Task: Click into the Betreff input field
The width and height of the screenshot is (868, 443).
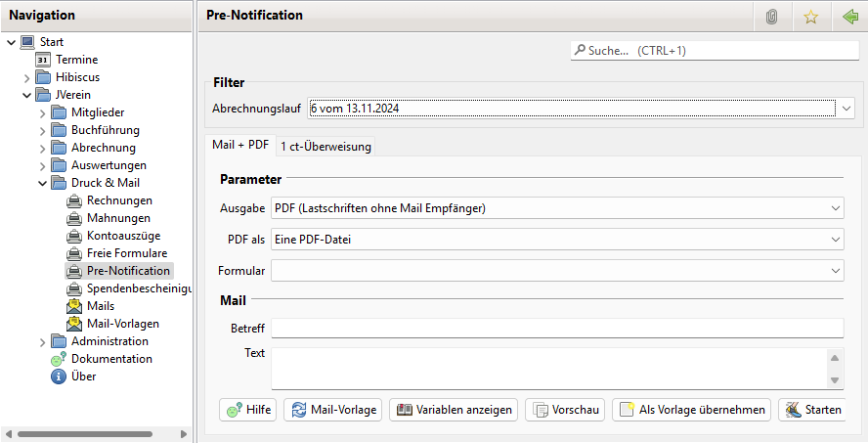Action: (x=556, y=328)
